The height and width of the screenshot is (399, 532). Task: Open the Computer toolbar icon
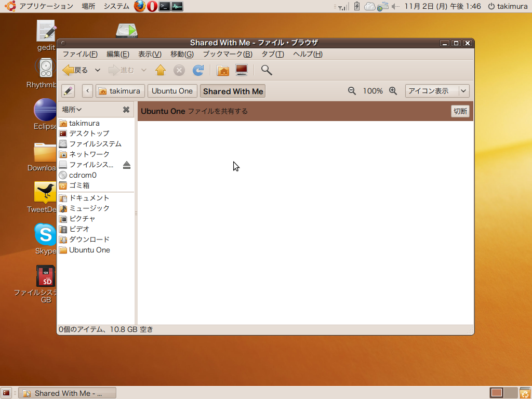[242, 70]
